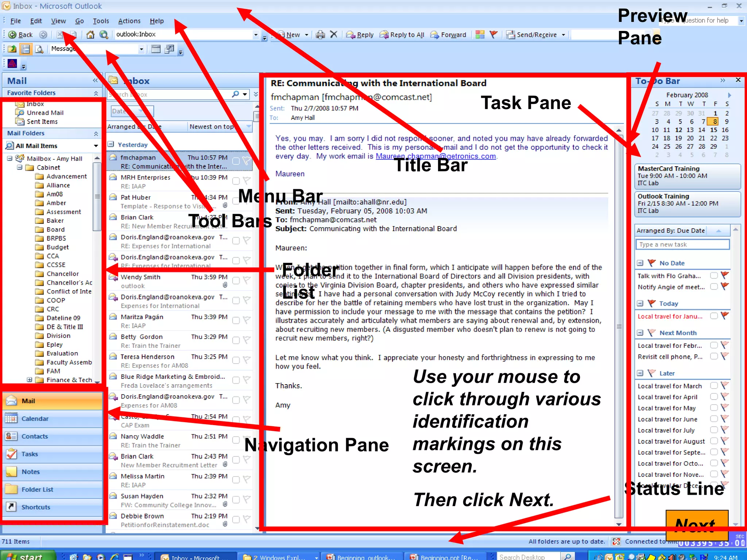Screen dimensions: 747x560
Task: Click the Windows start button
Action: pos(27,556)
